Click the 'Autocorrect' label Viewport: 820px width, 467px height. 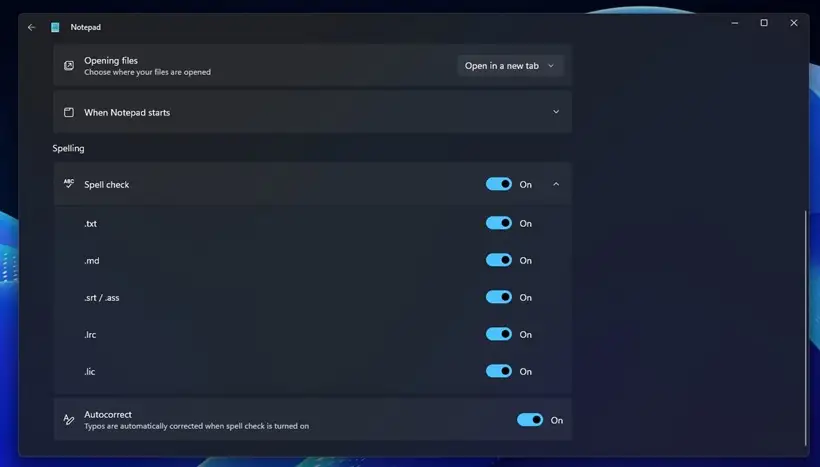click(108, 415)
